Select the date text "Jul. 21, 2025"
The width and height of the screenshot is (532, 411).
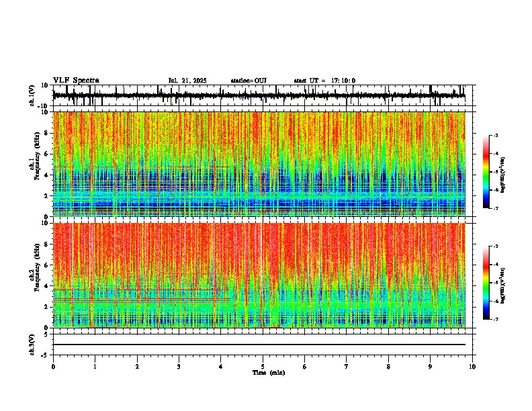[187, 81]
